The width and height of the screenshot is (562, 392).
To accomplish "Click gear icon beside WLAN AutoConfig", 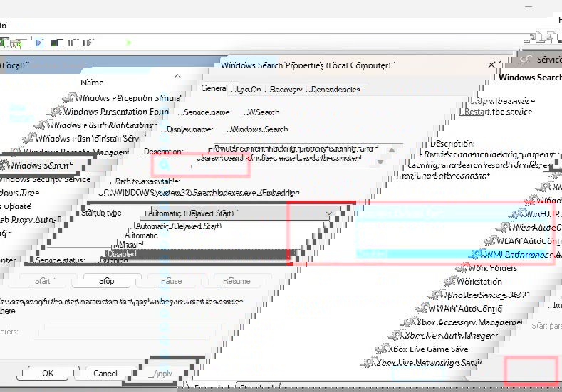I will pyautogui.click(x=490, y=240).
